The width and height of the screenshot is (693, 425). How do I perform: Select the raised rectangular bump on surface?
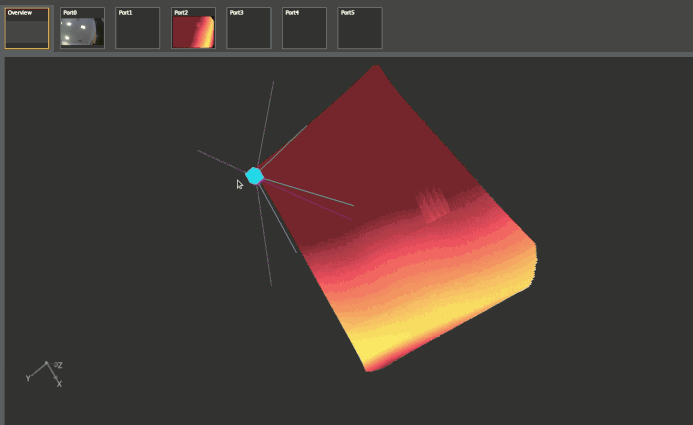pyautogui.click(x=432, y=207)
